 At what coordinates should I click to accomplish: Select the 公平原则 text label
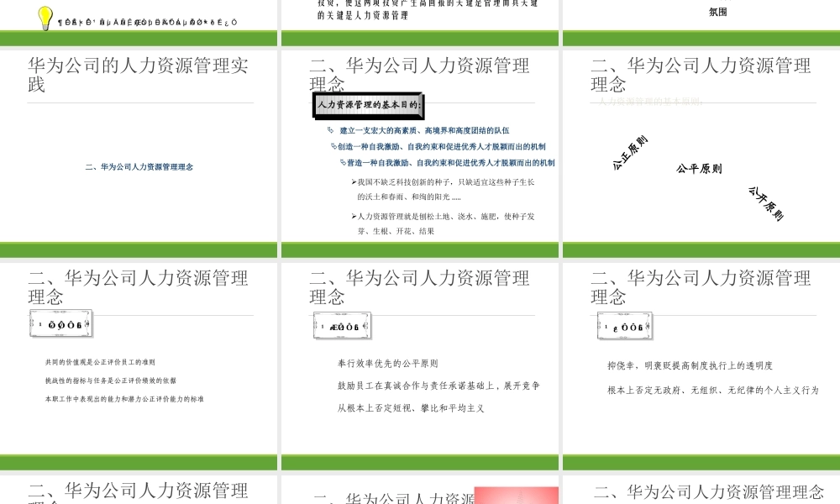tap(699, 168)
